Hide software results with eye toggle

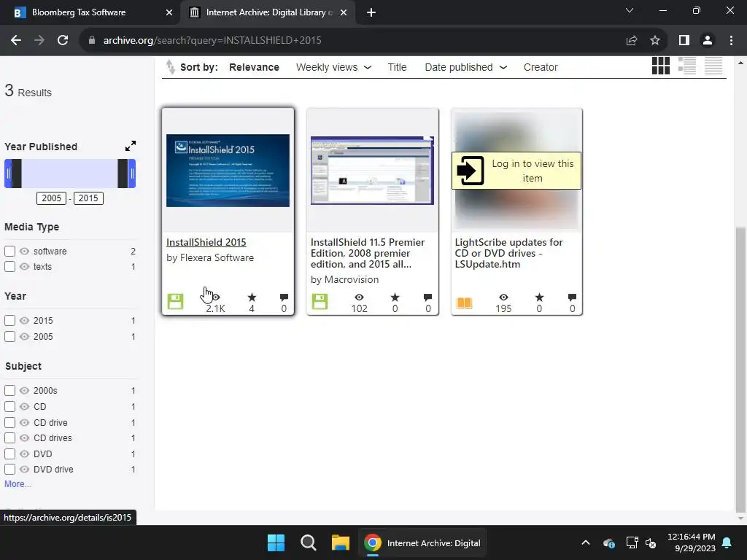coord(24,251)
